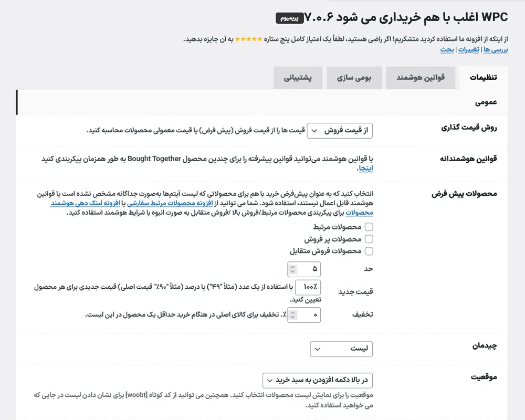Open the بومی سازی tab
525x420 pixels.
(354, 78)
